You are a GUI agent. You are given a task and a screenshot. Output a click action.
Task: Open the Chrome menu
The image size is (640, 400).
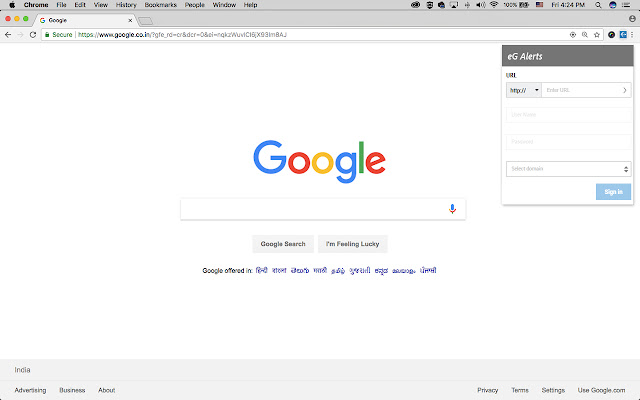[36, 5]
